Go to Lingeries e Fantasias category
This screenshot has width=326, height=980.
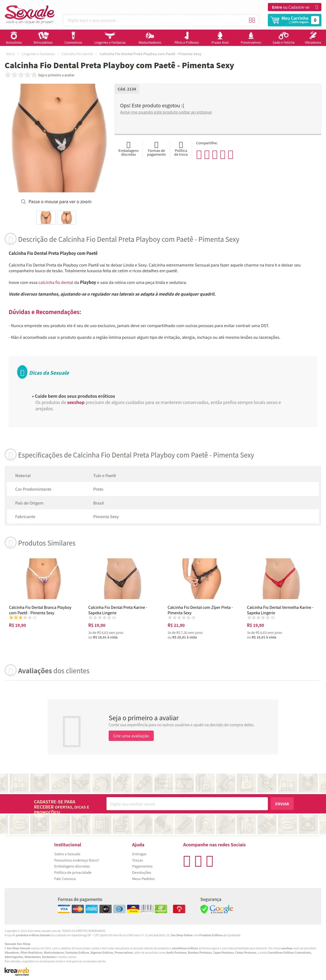click(110, 38)
